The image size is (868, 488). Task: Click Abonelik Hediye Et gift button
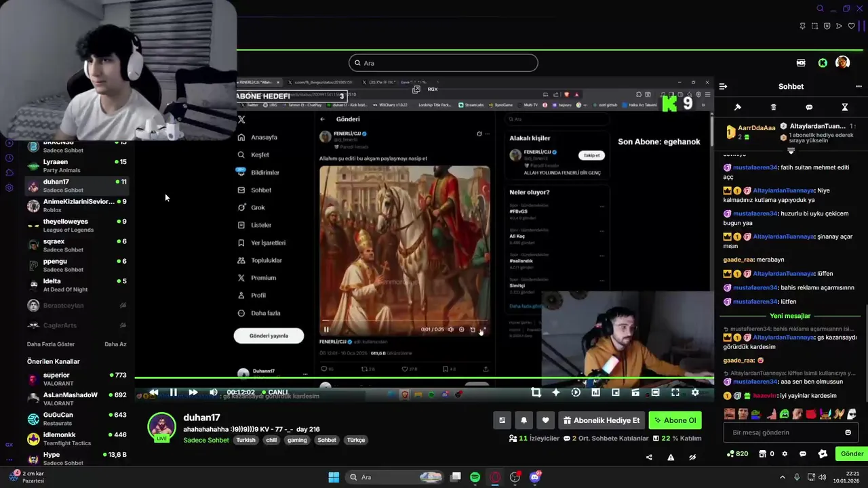click(601, 420)
